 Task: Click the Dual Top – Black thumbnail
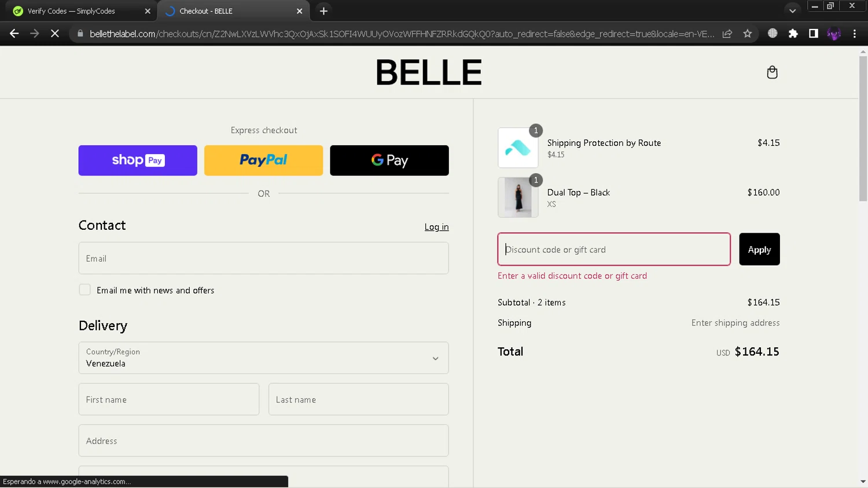[x=518, y=197]
